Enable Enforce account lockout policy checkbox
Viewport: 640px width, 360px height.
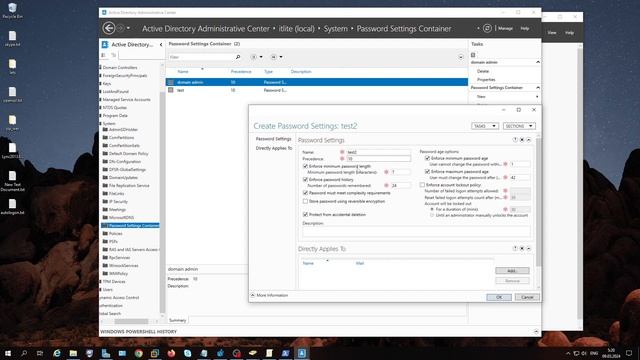click(x=422, y=185)
